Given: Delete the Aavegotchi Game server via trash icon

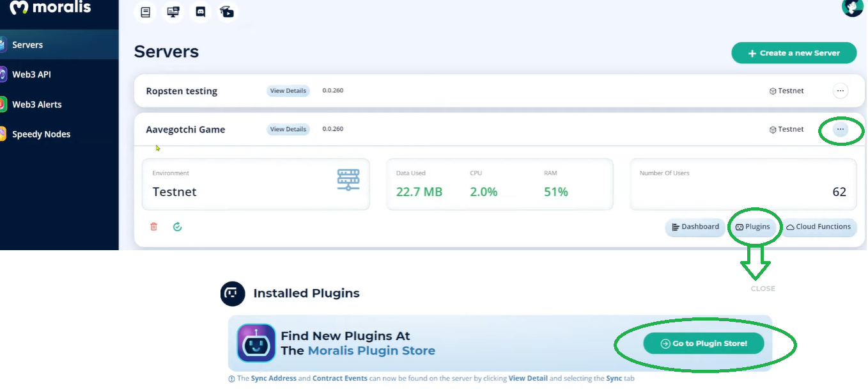Looking at the screenshot, I should point(153,226).
